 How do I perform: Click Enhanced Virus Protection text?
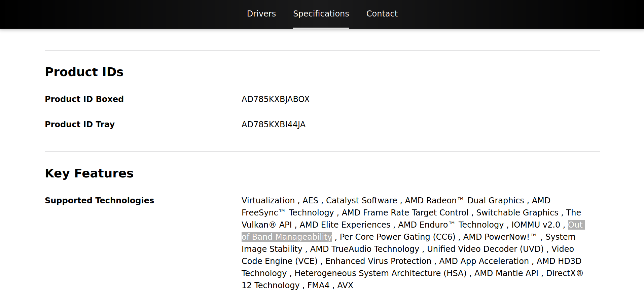coord(378,261)
